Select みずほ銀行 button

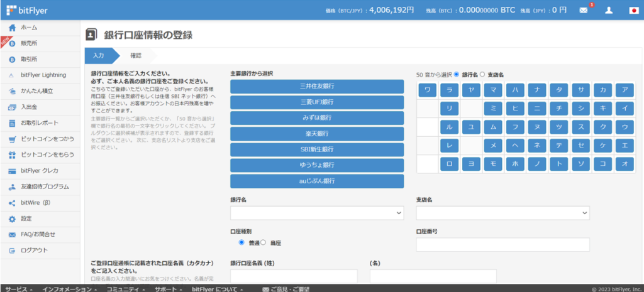[x=317, y=118]
